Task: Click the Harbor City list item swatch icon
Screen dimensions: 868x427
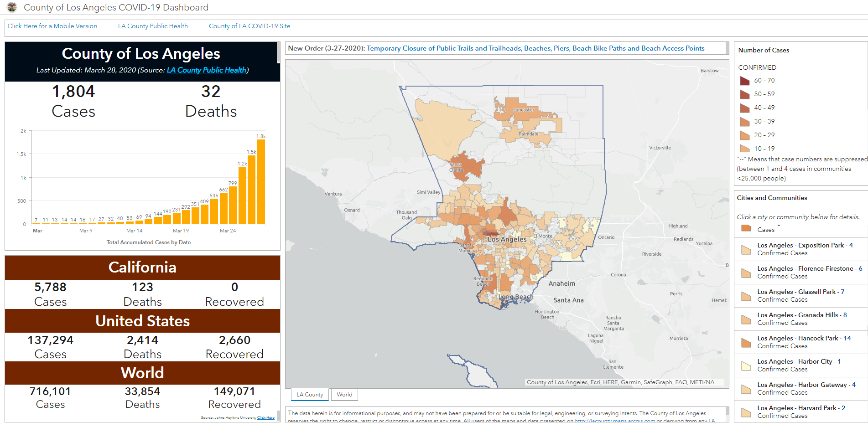Action: [x=746, y=365]
